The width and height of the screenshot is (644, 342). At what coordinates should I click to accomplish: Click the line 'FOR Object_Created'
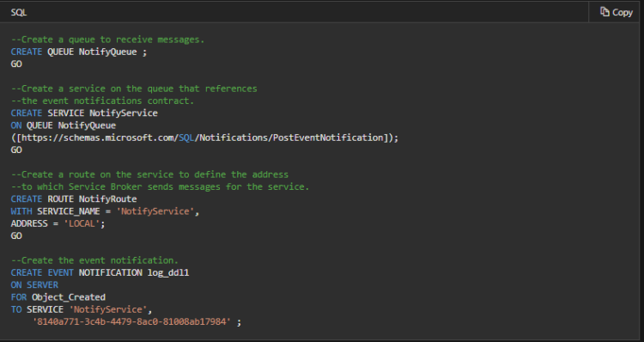click(58, 297)
